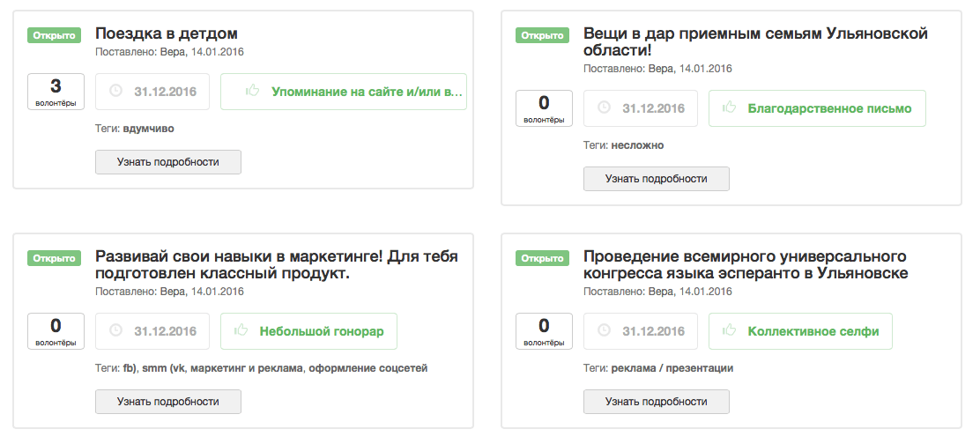Screen dimensions: 980x444
Task: Click clock icon in Вещи в дар card
Action: [x=603, y=108]
